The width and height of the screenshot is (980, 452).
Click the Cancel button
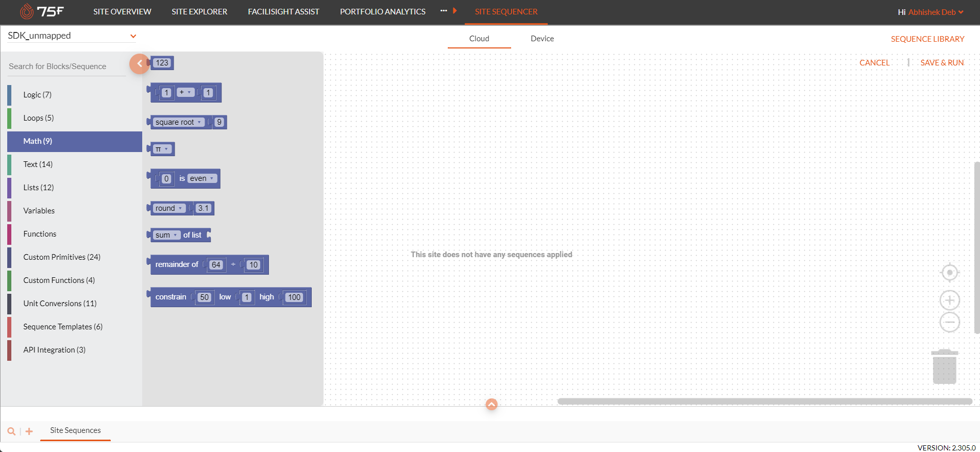874,63
